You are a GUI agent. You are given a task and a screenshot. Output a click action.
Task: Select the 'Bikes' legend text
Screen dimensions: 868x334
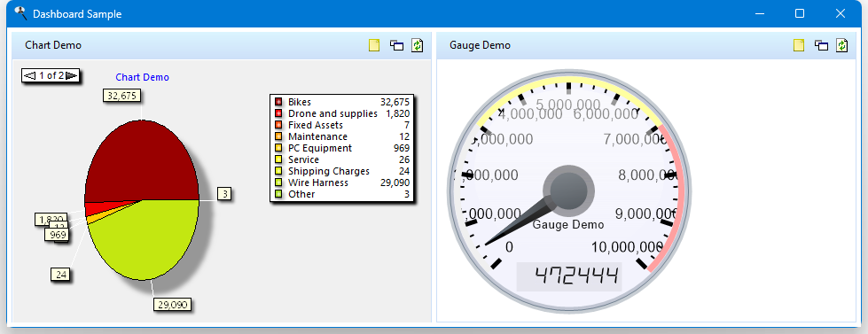[300, 102]
